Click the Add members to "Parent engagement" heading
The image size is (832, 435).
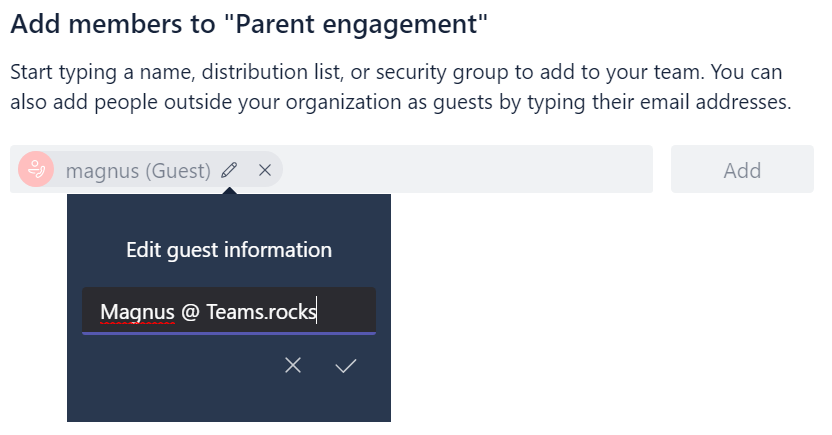(249, 25)
